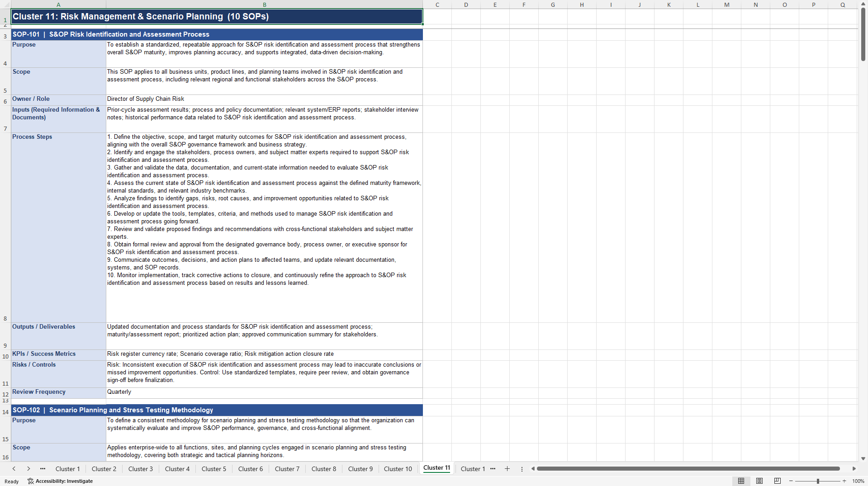Select SOP-102 Scenario Planning header cell
Viewport: 868px width, 486px height.
[x=217, y=410]
